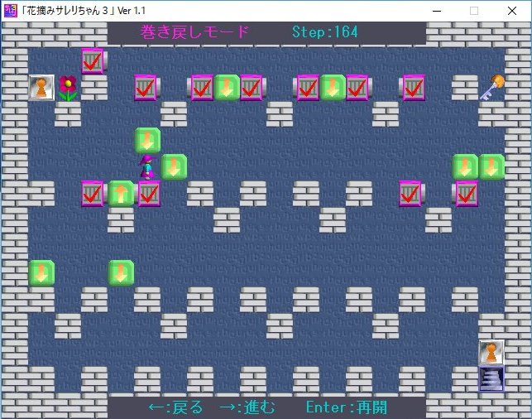Click the topmost red checkmark block
This screenshot has width=532, height=419.
click(93, 60)
